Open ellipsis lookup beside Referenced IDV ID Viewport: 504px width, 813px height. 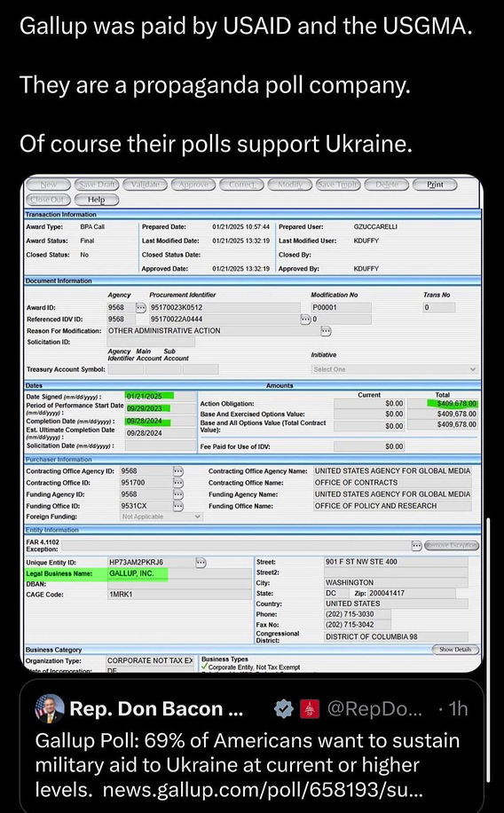(306, 319)
